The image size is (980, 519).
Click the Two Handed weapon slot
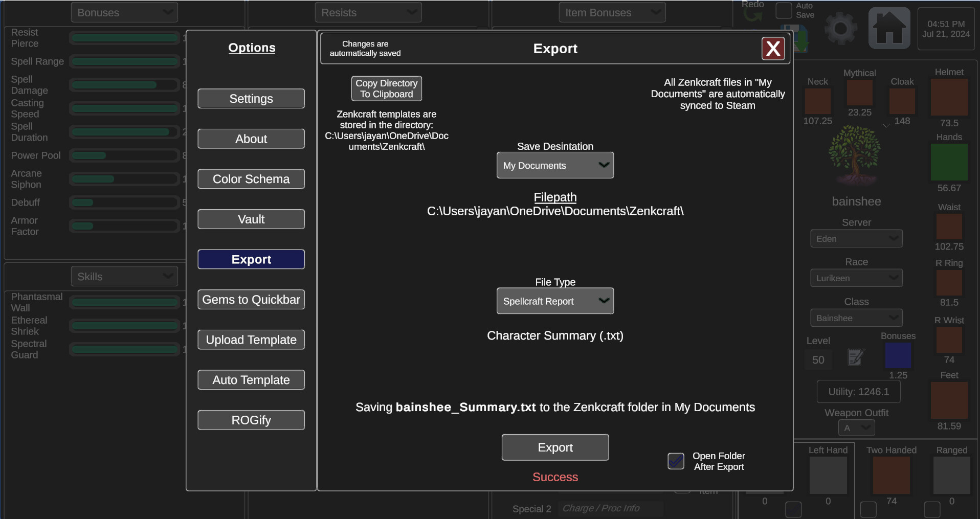point(892,475)
